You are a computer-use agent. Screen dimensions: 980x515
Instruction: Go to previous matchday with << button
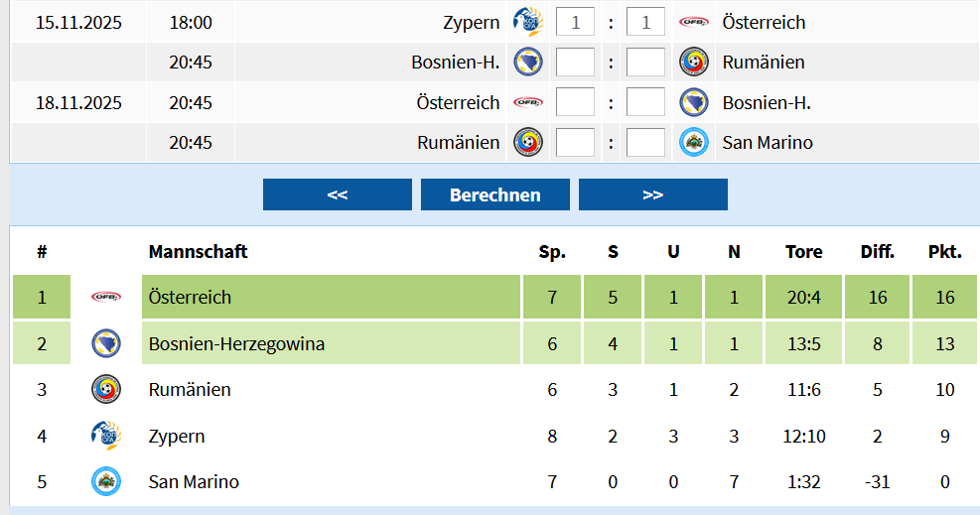tap(337, 194)
